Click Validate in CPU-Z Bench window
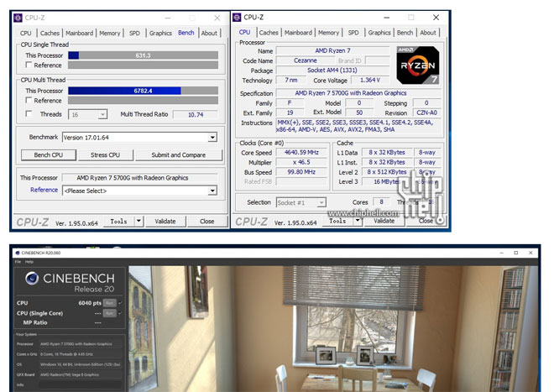Image resolution: width=554 pixels, height=392 pixels. (x=165, y=222)
